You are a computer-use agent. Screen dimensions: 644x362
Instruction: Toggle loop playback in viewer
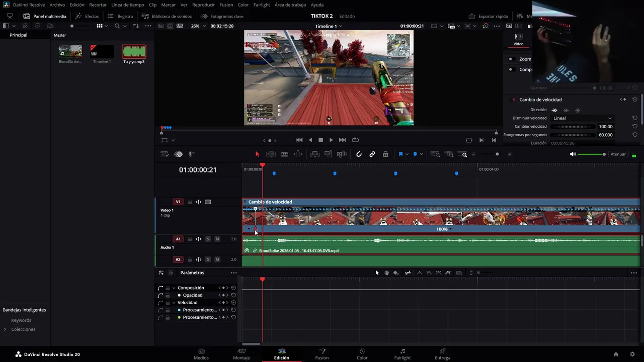356,140
